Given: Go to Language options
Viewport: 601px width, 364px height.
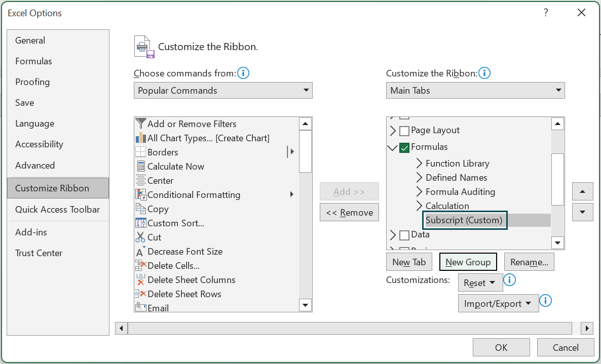Looking at the screenshot, I should coord(58,123).
